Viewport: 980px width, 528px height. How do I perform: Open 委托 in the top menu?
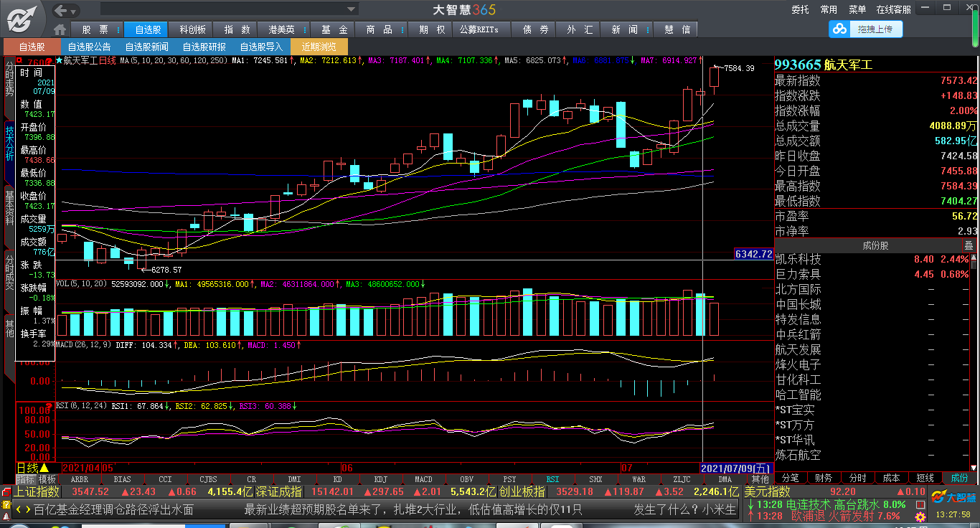[800, 9]
